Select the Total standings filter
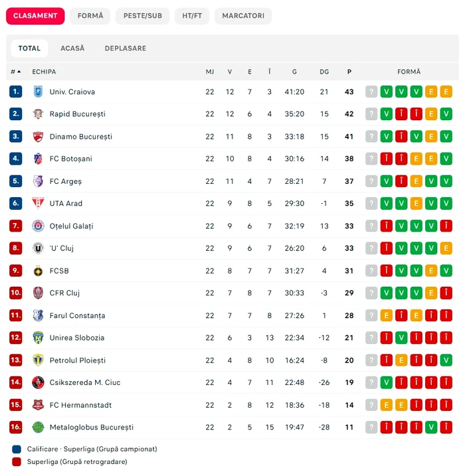465x476 pixels. click(x=29, y=48)
